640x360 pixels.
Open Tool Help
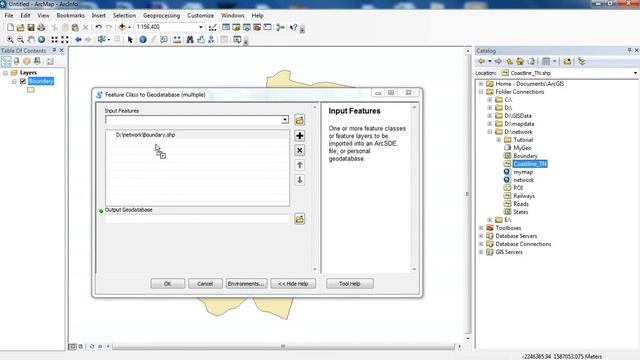350,284
